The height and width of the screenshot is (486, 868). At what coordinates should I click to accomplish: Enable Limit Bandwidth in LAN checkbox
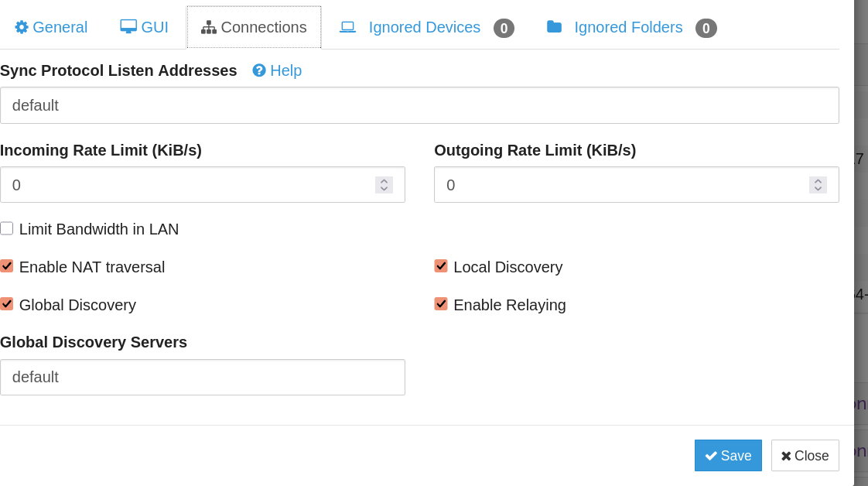point(7,228)
